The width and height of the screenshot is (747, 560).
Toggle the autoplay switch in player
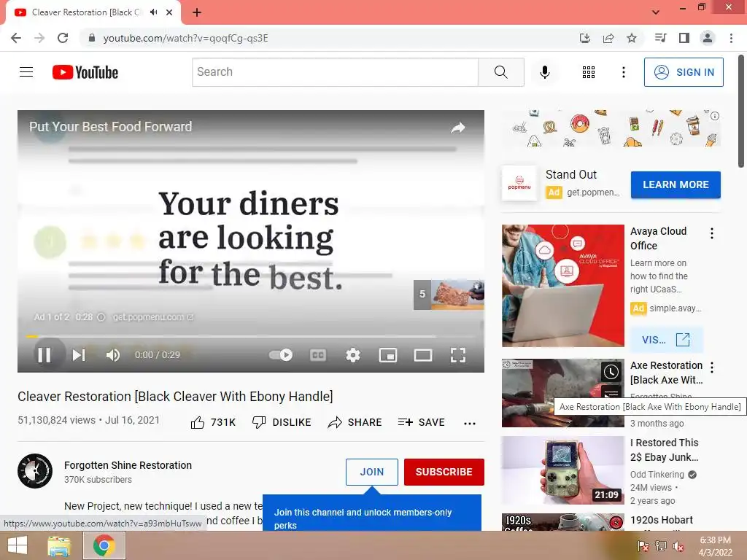pyautogui.click(x=281, y=355)
